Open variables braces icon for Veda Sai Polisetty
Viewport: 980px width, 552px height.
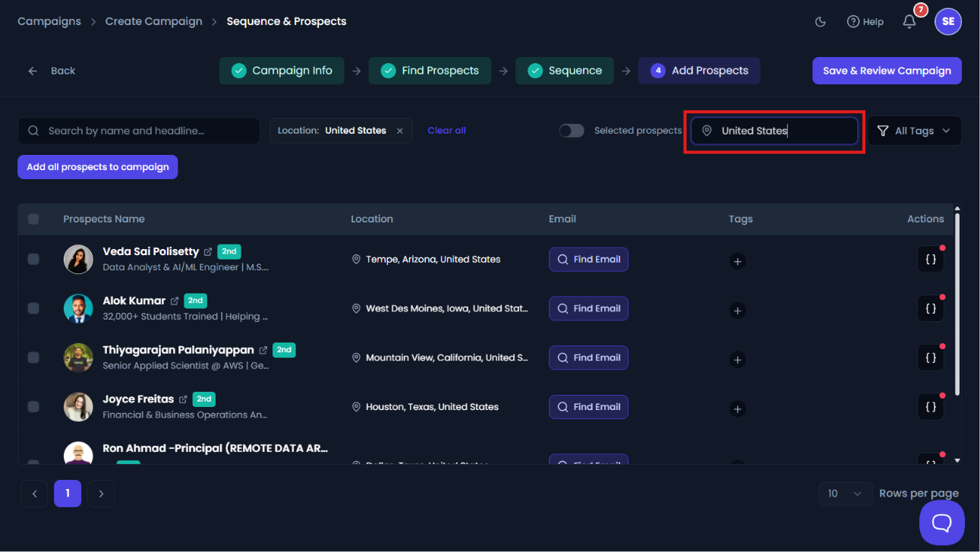[x=931, y=260]
